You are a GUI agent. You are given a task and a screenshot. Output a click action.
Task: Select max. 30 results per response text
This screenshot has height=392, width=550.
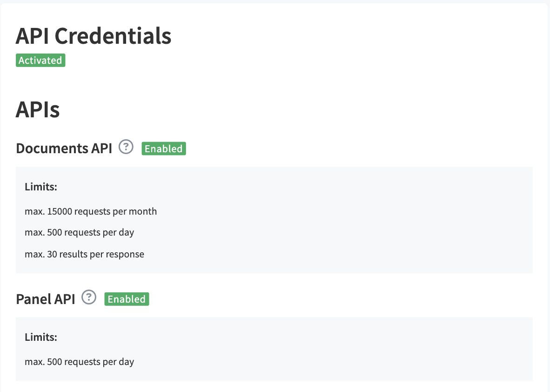[x=84, y=254]
